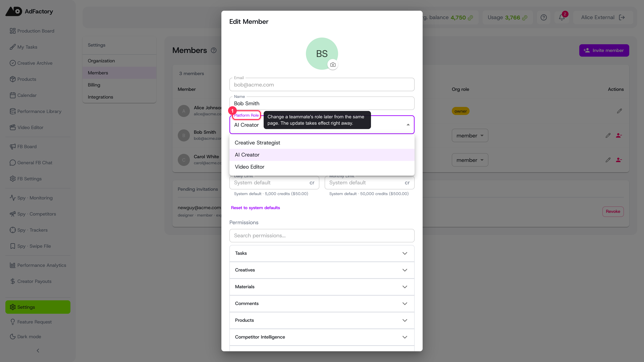
Task: Click the Search permissions field
Action: click(322, 236)
